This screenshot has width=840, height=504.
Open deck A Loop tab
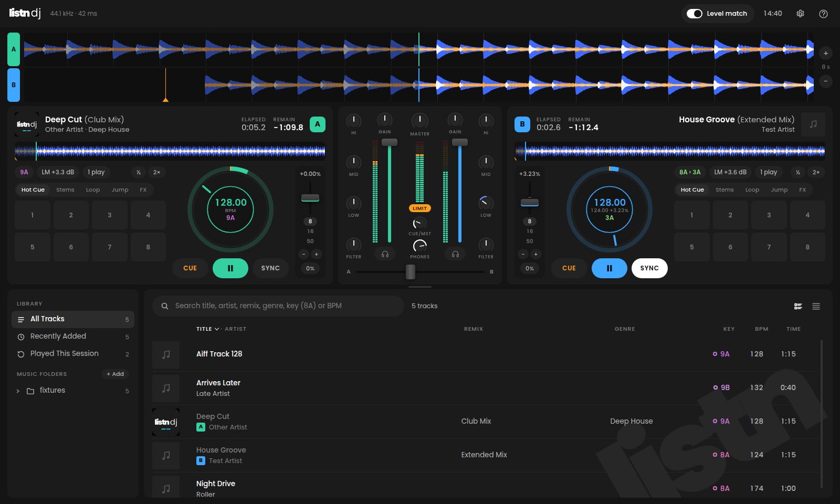(x=93, y=190)
